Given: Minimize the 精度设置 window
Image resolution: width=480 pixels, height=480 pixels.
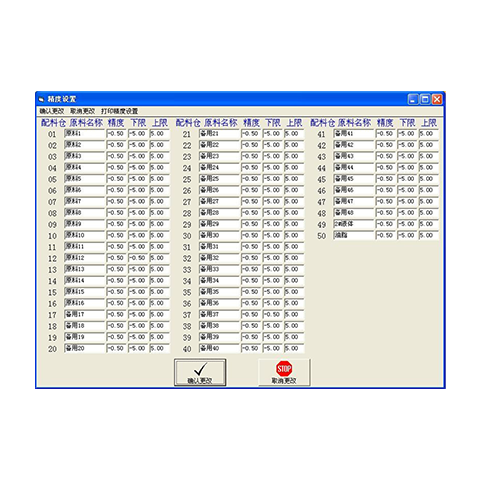Looking at the screenshot, I should point(413,99).
